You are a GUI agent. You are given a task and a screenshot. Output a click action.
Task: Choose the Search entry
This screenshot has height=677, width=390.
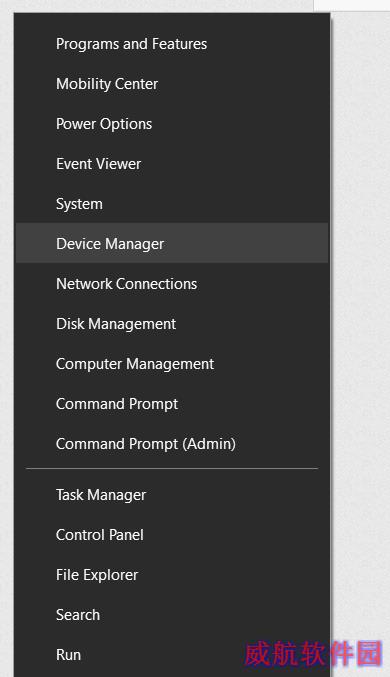pyautogui.click(x=172, y=615)
